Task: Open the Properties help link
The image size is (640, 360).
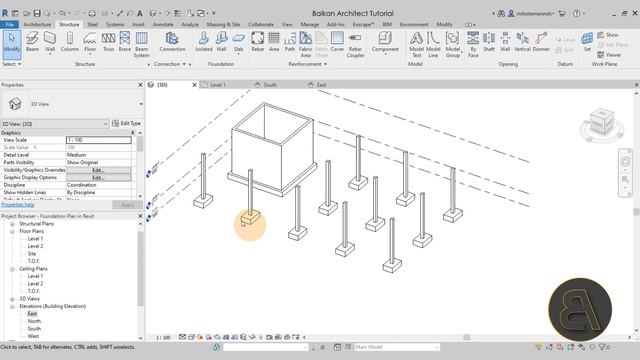Action: 18,205
